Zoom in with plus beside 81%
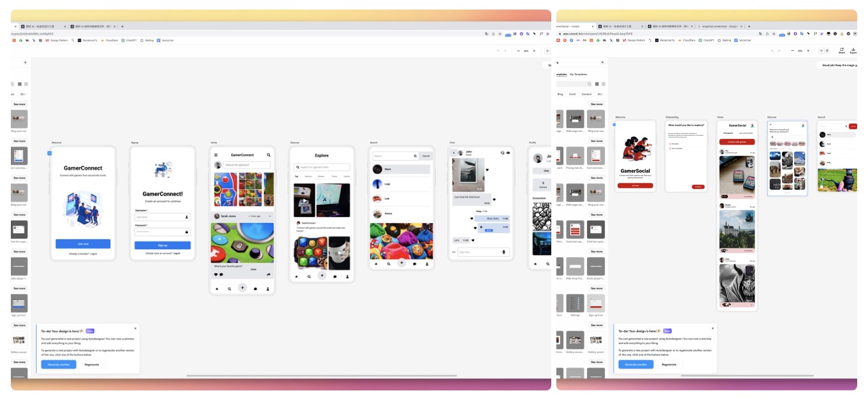 pyautogui.click(x=535, y=50)
